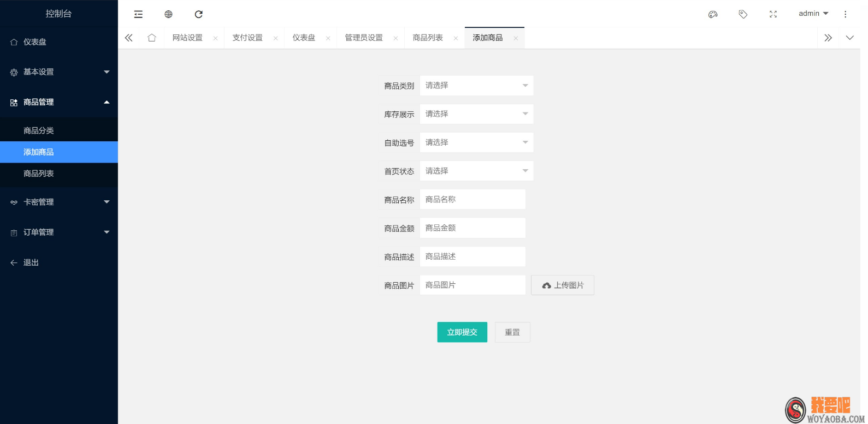Focus the 商品描述 input field
Image resolution: width=868 pixels, height=424 pixels.
(473, 256)
